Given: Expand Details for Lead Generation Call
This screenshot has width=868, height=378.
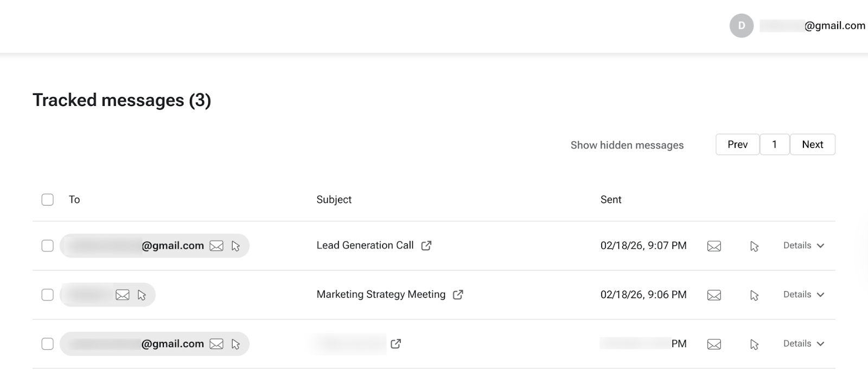Looking at the screenshot, I should point(804,245).
